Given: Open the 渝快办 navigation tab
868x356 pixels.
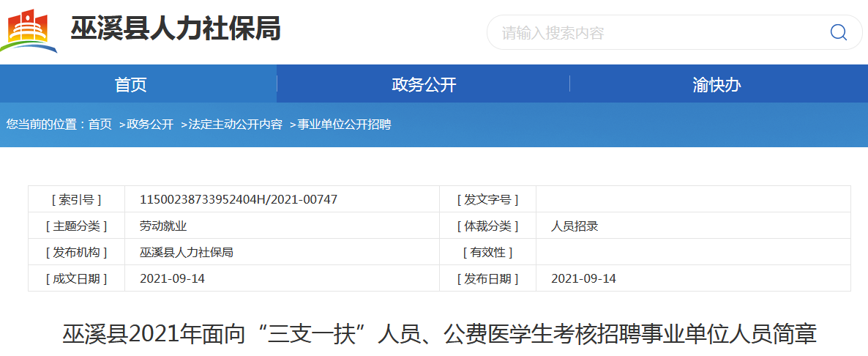Looking at the screenshot, I should click(x=717, y=84).
